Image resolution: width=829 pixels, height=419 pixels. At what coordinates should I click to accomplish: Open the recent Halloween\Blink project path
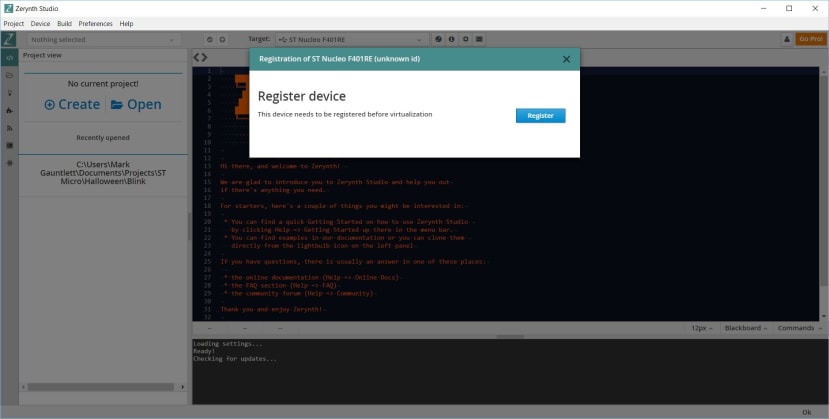[x=103, y=173]
